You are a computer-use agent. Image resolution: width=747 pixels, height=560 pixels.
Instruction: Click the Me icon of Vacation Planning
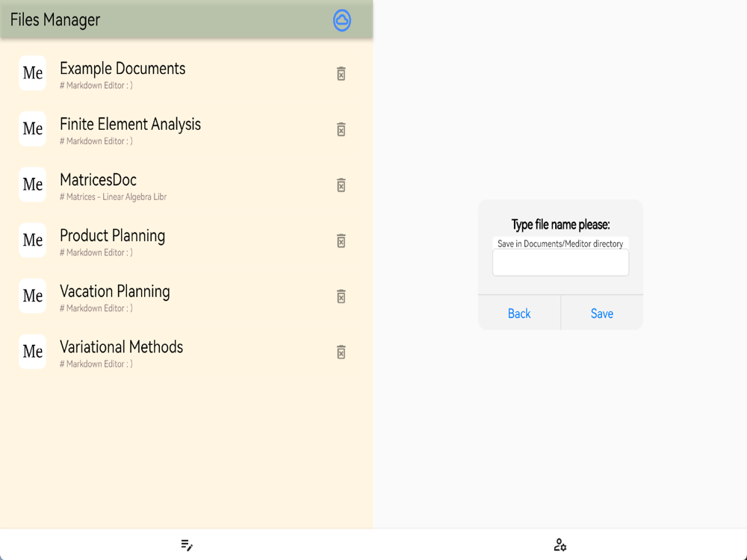tap(32, 296)
